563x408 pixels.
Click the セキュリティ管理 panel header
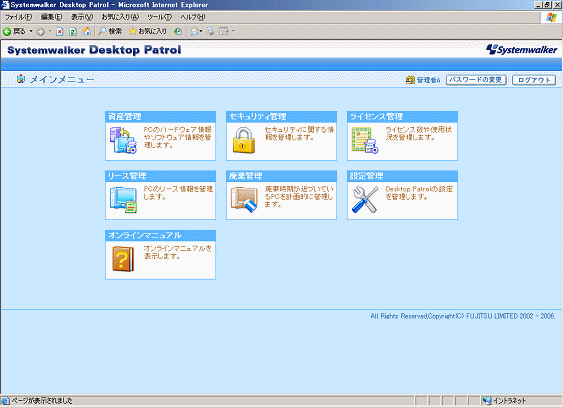point(282,116)
